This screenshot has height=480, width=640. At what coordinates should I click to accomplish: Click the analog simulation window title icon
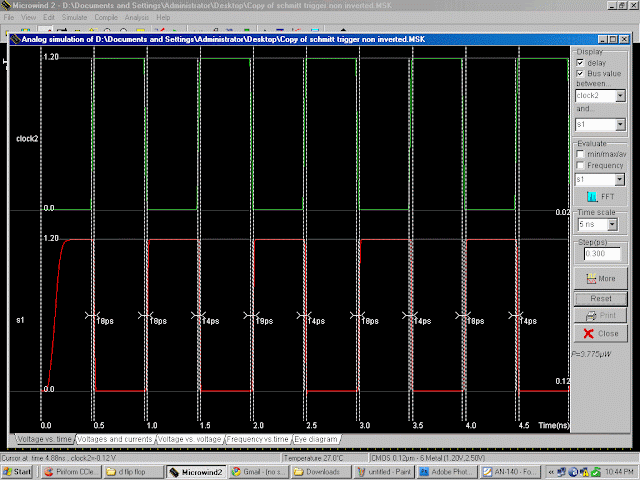(16, 39)
